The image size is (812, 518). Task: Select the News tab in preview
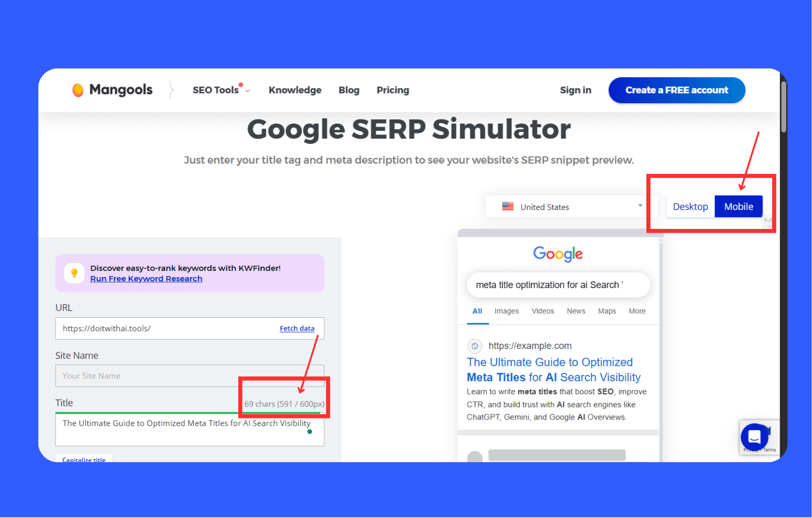click(576, 311)
